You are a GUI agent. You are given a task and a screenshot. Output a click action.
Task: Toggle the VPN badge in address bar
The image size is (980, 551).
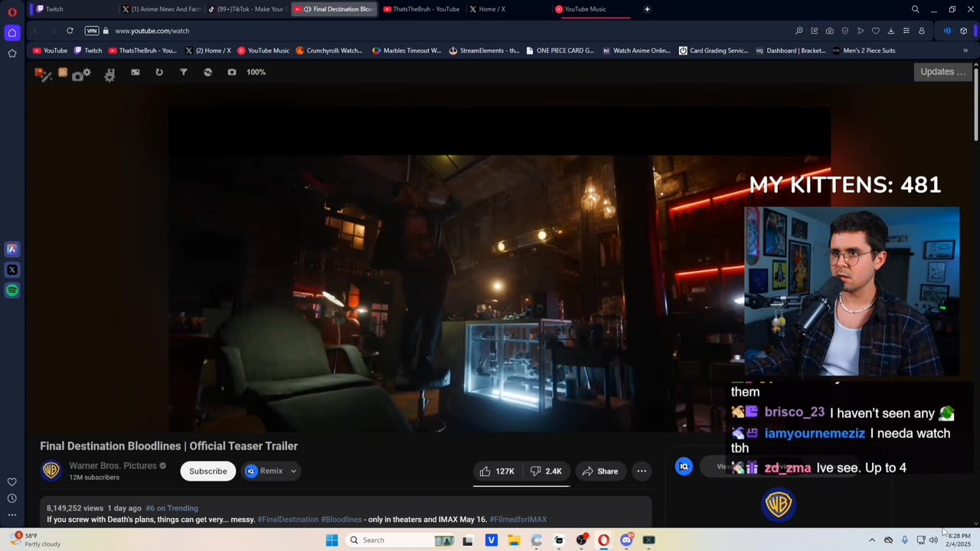[92, 31]
